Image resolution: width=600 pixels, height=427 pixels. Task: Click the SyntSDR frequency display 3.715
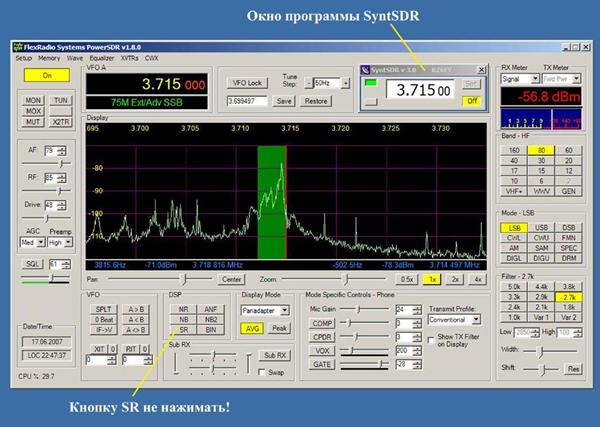[420, 90]
